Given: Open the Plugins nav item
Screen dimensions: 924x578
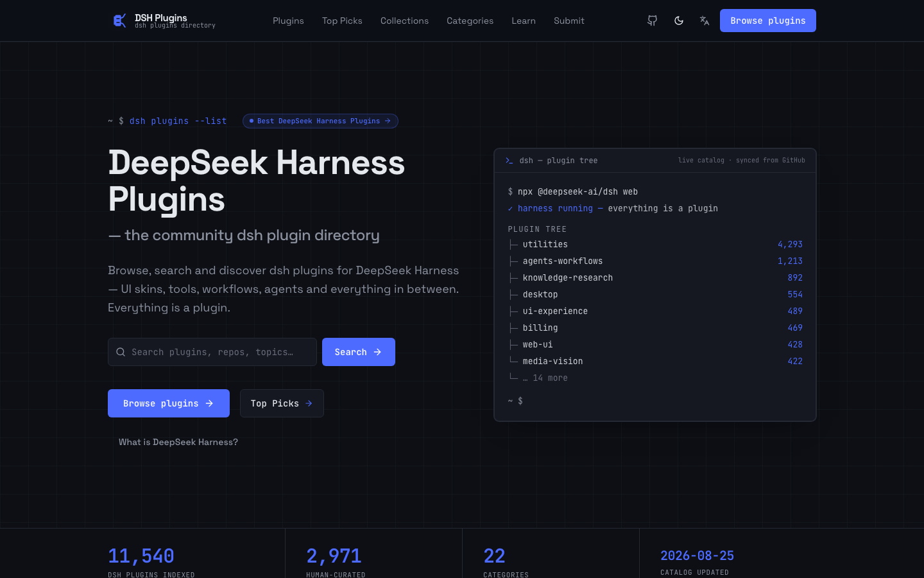Looking at the screenshot, I should (x=288, y=21).
